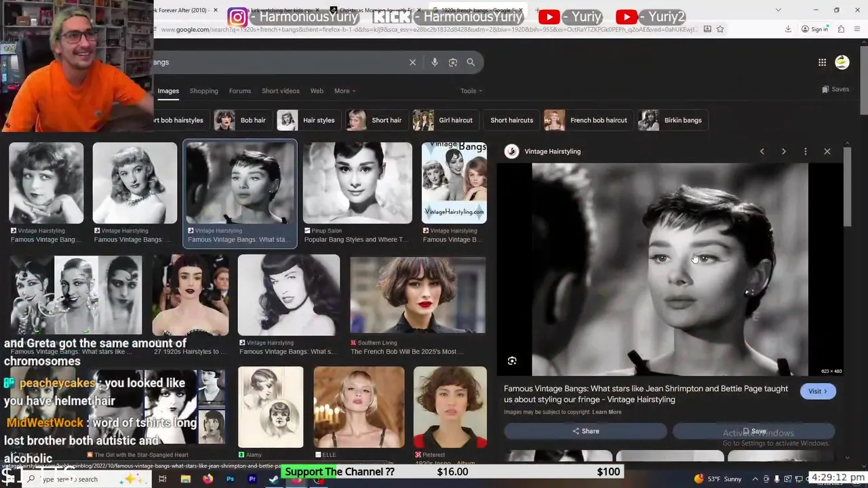Click the reader view icon in the address bar

tap(707, 29)
